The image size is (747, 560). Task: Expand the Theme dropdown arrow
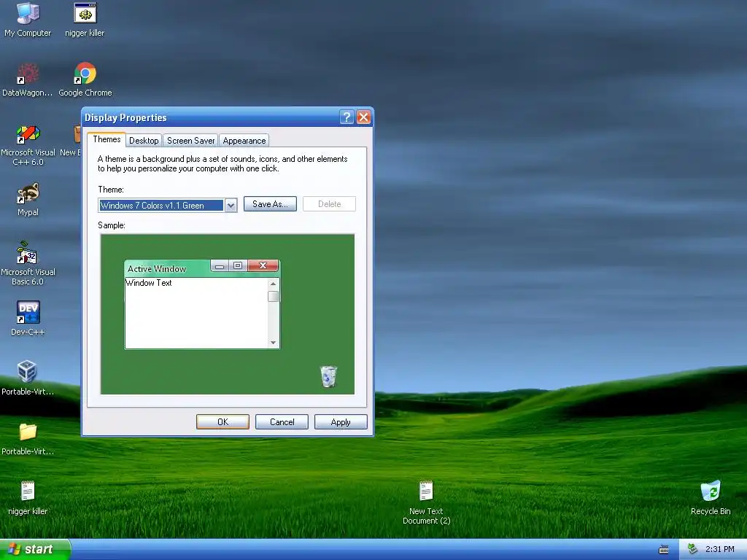(231, 206)
